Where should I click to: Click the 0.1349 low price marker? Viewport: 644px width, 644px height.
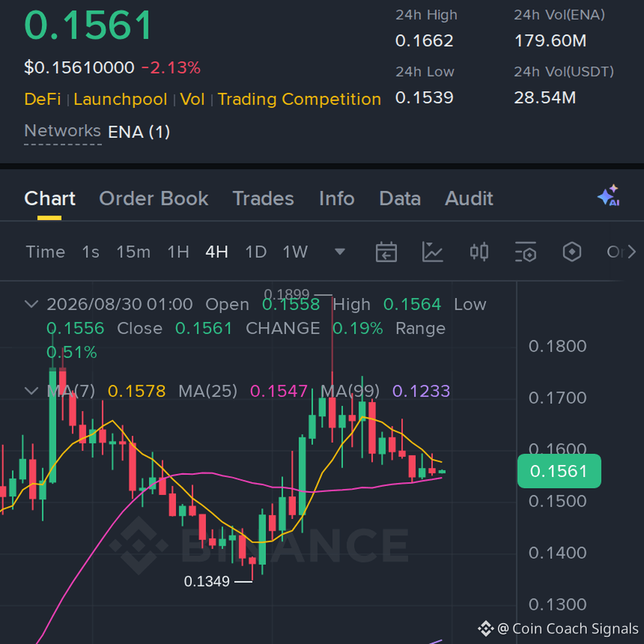tap(206, 581)
